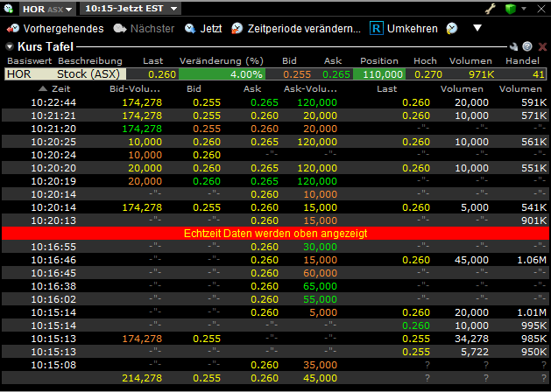Open the 10:15-Jetzt EST time range dropdown

(131, 9)
